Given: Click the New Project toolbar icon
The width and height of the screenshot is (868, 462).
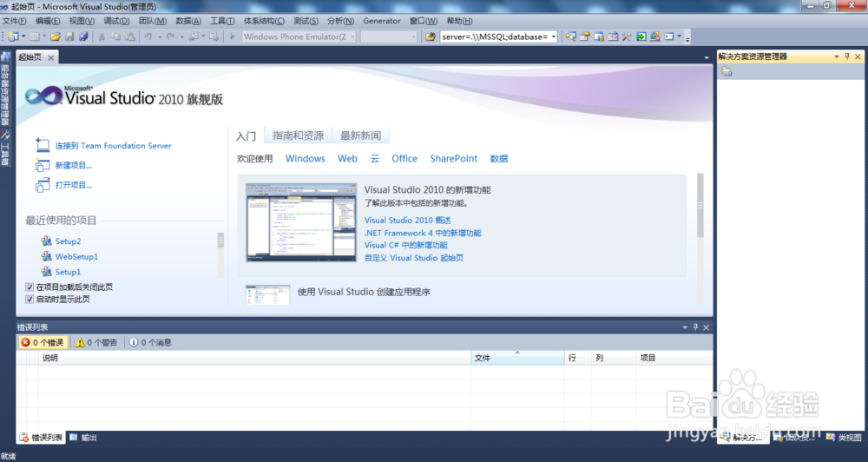Looking at the screenshot, I should pos(13,36).
